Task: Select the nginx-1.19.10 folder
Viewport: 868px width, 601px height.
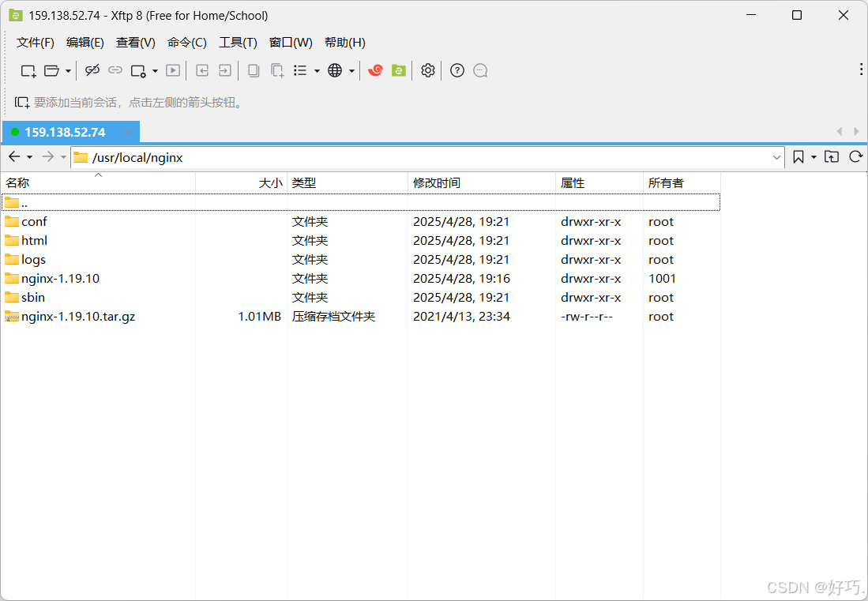Action: (x=361, y=278)
